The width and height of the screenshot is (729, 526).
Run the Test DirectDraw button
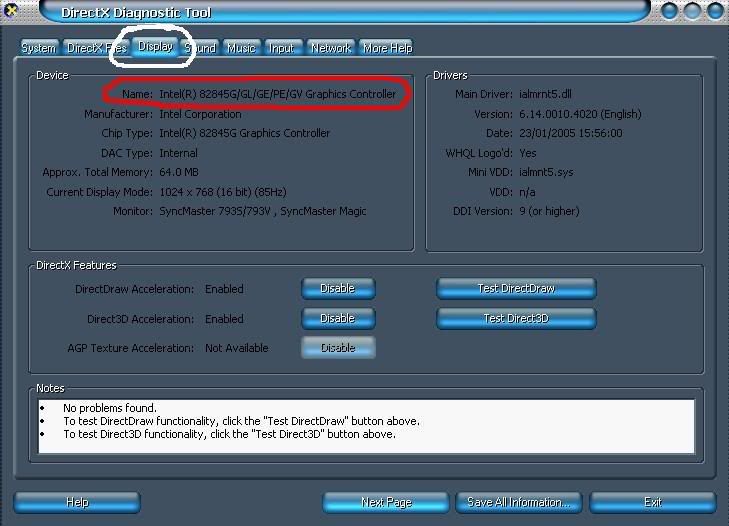(x=516, y=288)
